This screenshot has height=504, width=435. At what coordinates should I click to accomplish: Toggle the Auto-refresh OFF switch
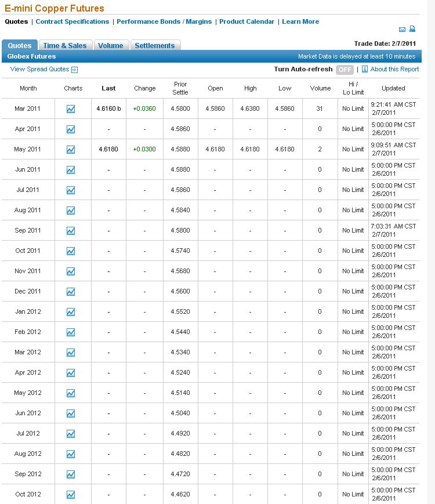point(345,70)
